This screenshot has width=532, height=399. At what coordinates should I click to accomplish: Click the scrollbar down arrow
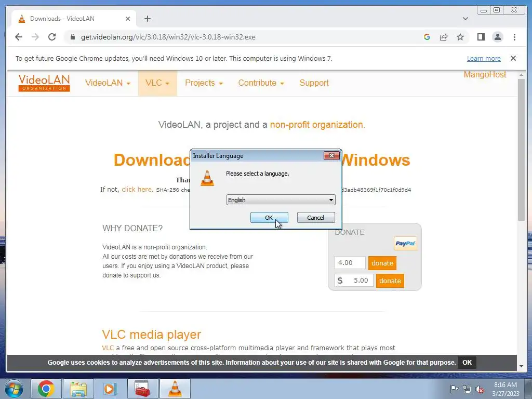pyautogui.click(x=521, y=366)
